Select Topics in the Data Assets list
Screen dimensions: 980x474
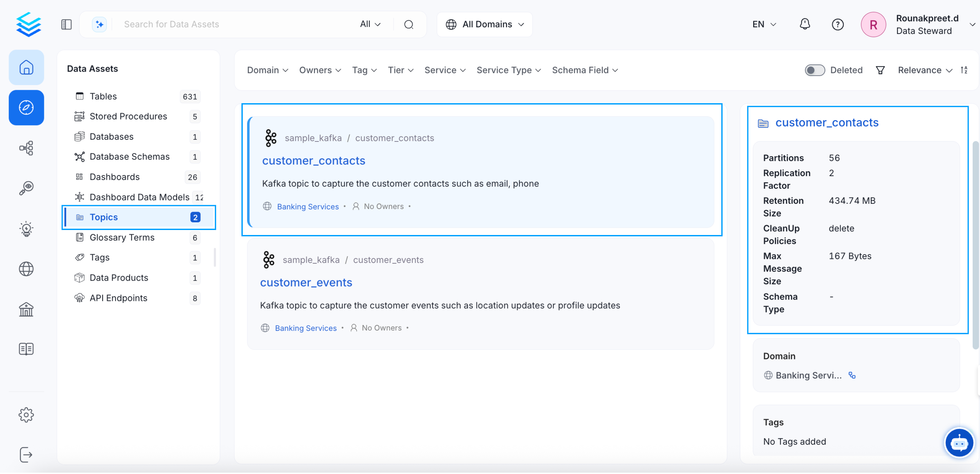103,217
